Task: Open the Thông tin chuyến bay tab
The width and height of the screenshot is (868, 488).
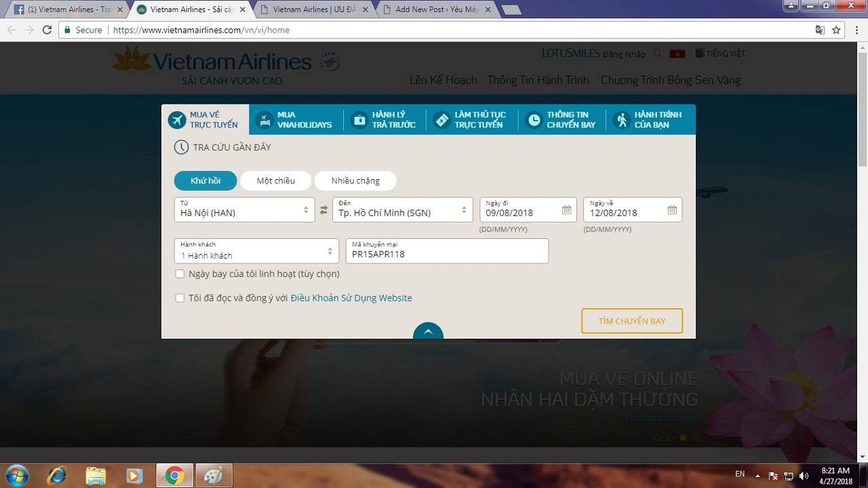Action: pos(562,120)
